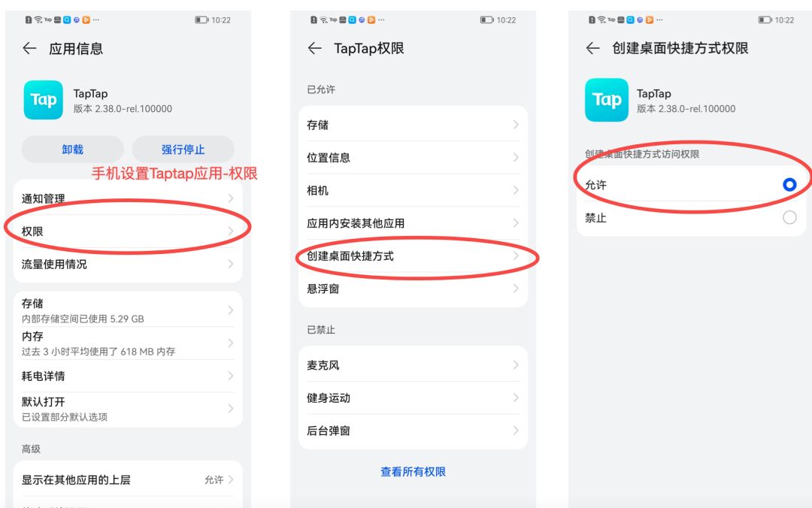Expand chevron beside 位置信息
Viewport: 812px width, 508px height.
516,157
